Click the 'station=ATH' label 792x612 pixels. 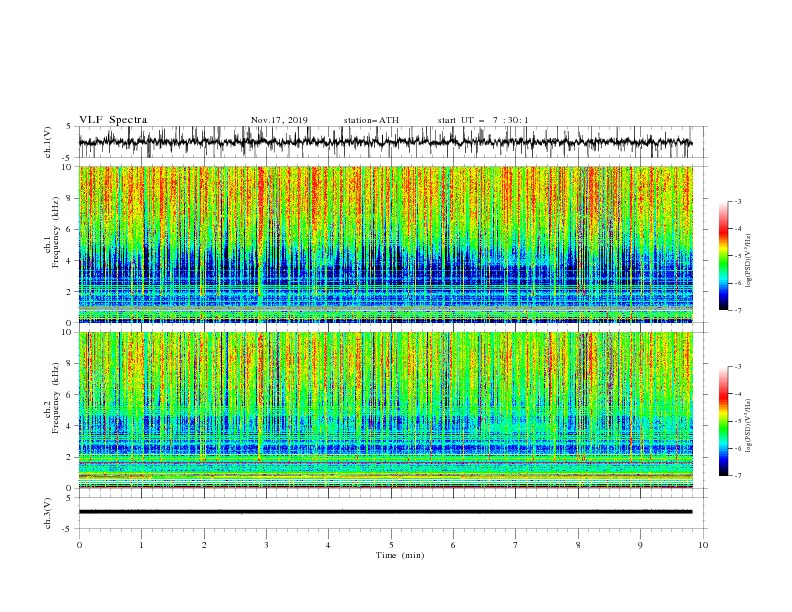click(371, 120)
